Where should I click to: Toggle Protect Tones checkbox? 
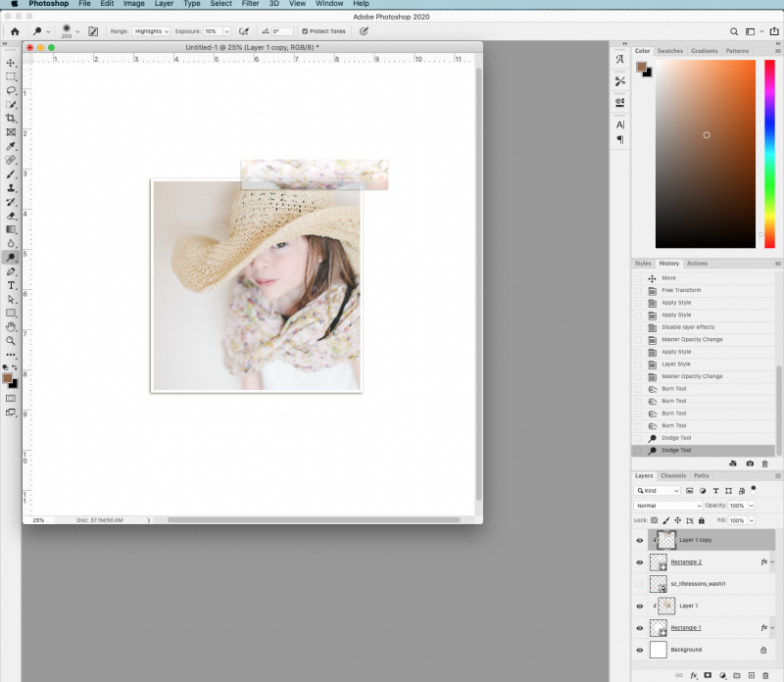pyautogui.click(x=305, y=31)
